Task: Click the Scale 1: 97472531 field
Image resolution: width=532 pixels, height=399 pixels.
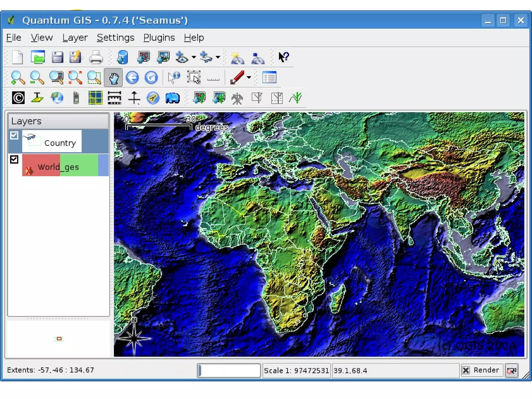Action: (296, 370)
